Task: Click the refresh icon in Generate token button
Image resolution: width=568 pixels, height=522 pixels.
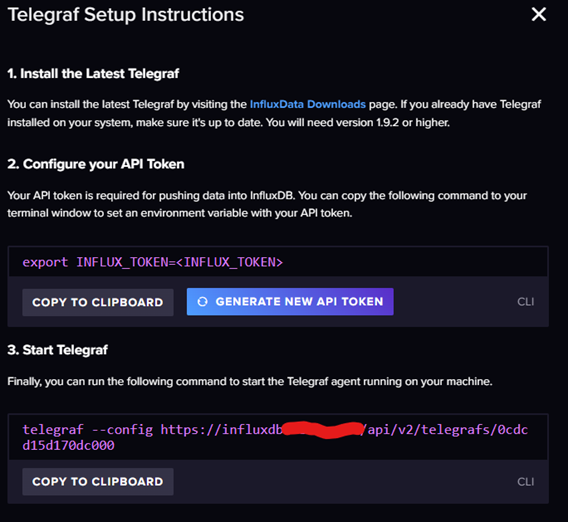Action: point(202,301)
